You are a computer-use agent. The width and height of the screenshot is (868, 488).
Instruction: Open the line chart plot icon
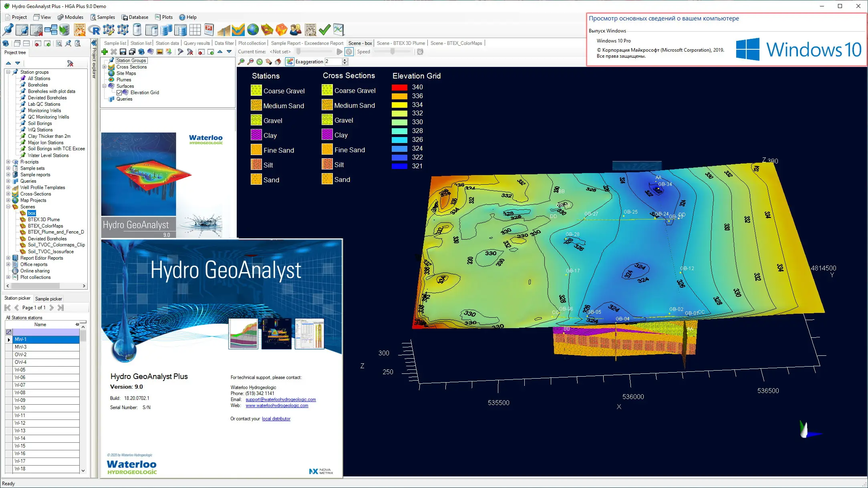339,30
